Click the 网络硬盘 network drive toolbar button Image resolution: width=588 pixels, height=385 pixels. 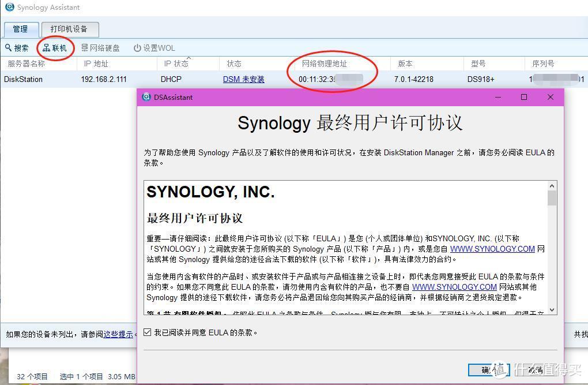[x=100, y=48]
